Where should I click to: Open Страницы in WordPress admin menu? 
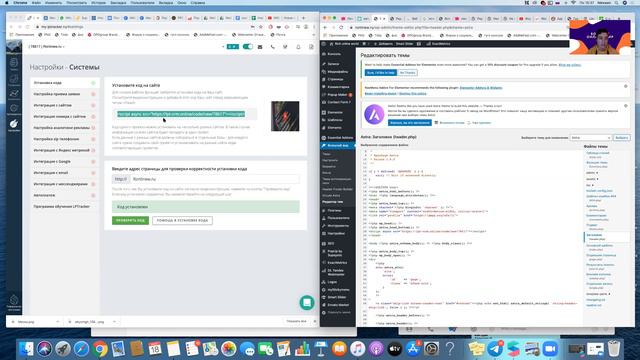tap(335, 79)
